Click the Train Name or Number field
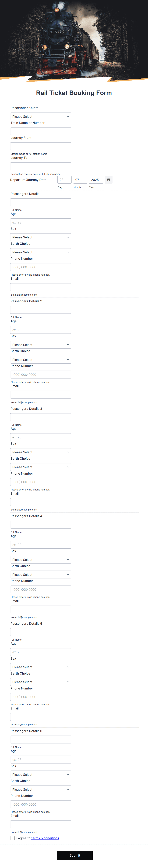 pyautogui.click(x=41, y=131)
